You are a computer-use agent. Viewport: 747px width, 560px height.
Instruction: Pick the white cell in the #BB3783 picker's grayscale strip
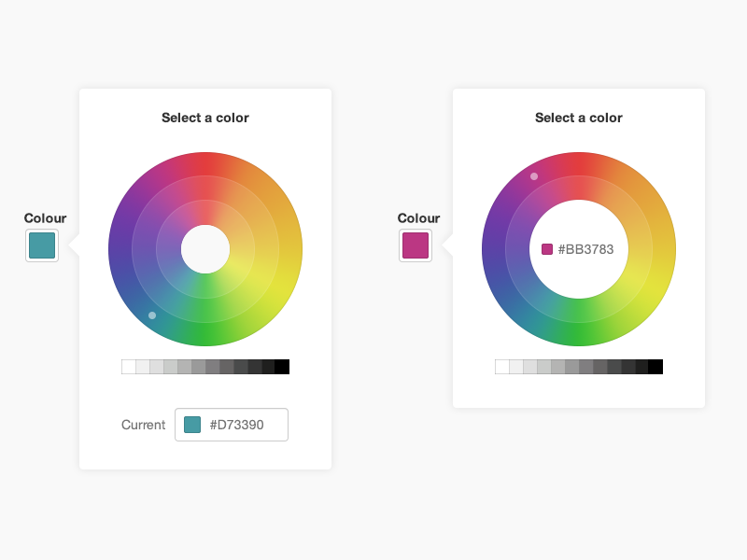pos(502,367)
